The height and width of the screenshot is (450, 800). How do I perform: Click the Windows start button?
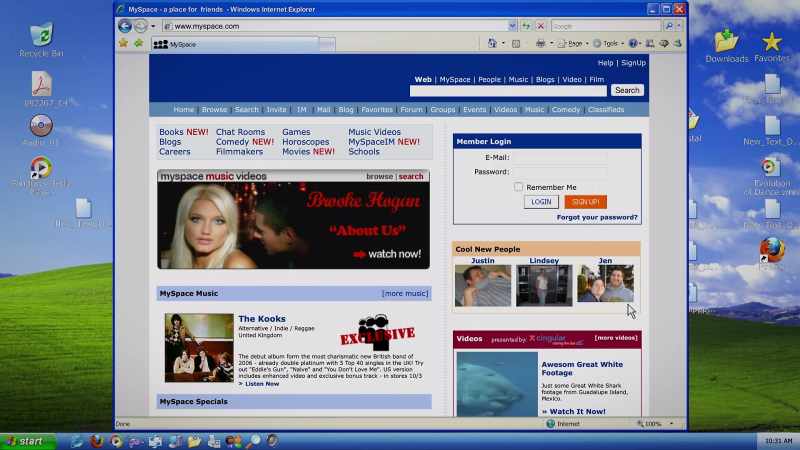pos(29,441)
